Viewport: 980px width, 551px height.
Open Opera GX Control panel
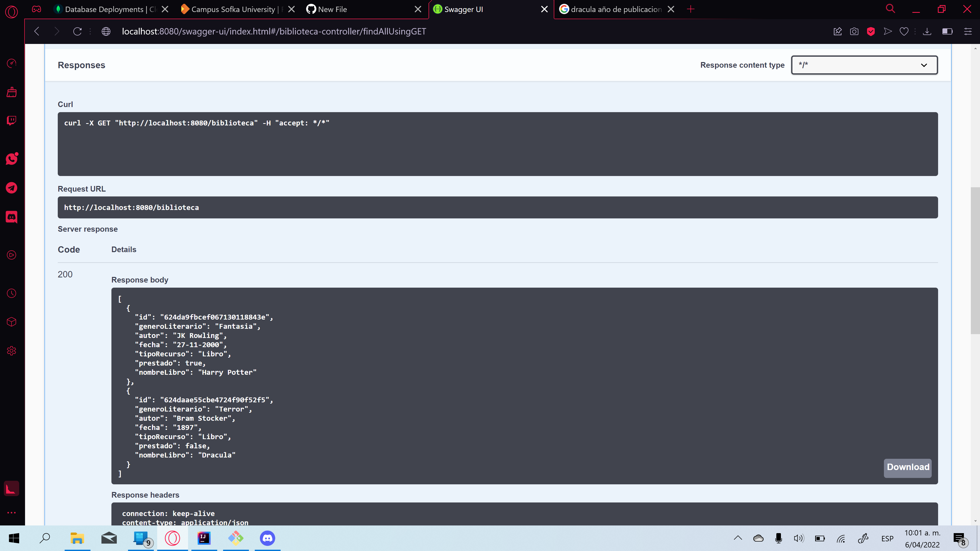[x=11, y=64]
